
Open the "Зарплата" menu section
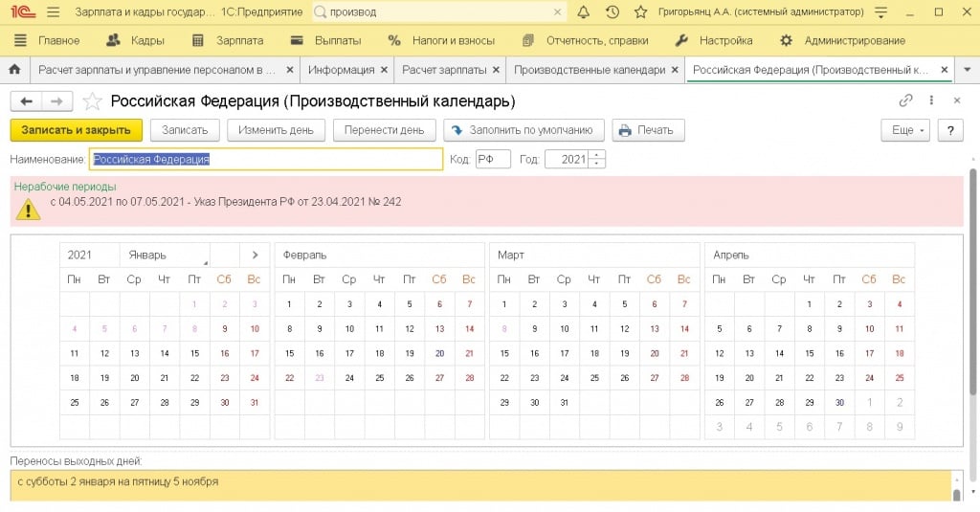click(x=228, y=41)
